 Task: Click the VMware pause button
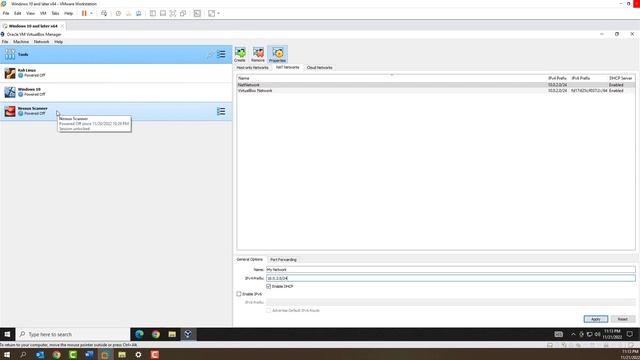[x=84, y=13]
